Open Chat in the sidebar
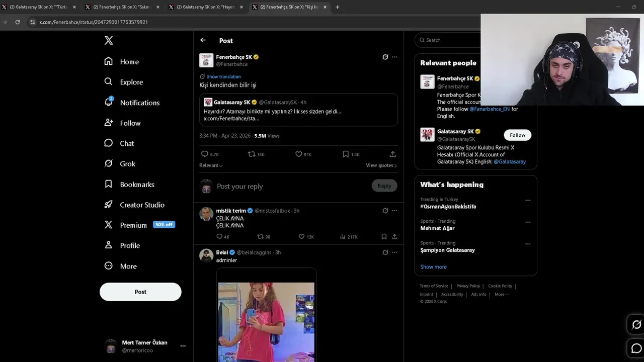 119,143
